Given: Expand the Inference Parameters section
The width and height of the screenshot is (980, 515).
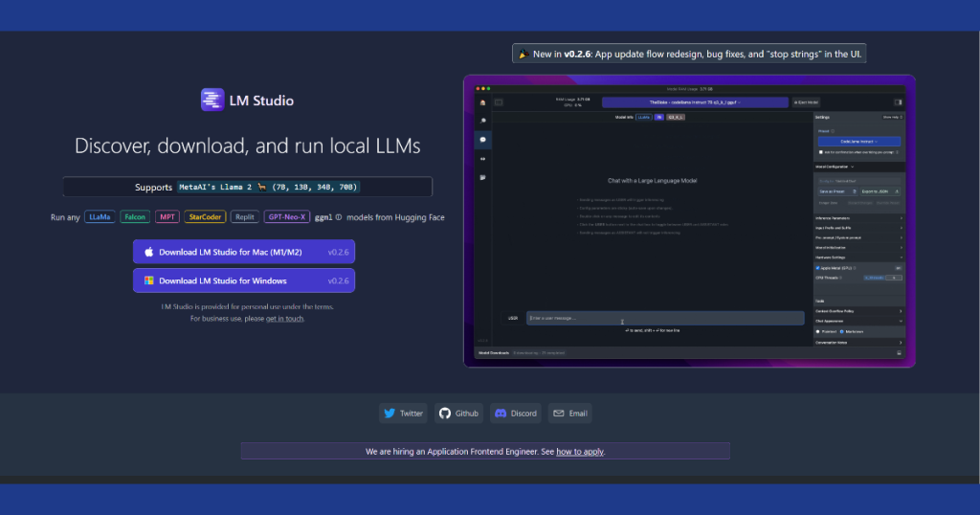Looking at the screenshot, I should coord(858,218).
